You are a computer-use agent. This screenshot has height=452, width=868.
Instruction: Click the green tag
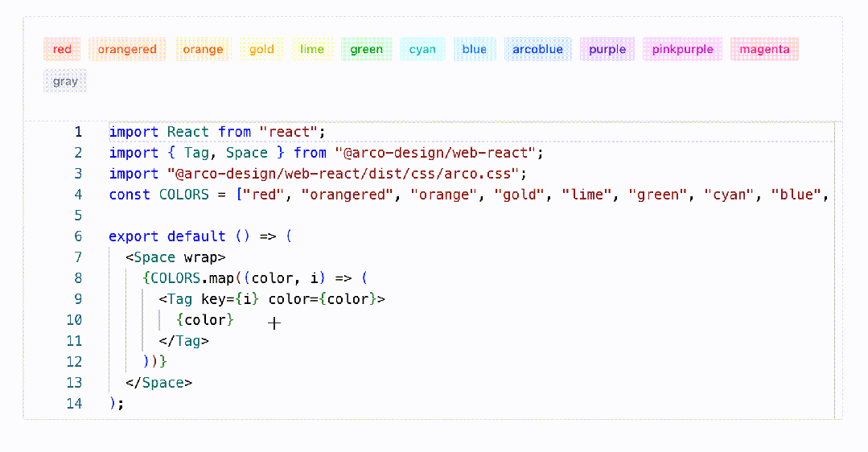point(367,49)
